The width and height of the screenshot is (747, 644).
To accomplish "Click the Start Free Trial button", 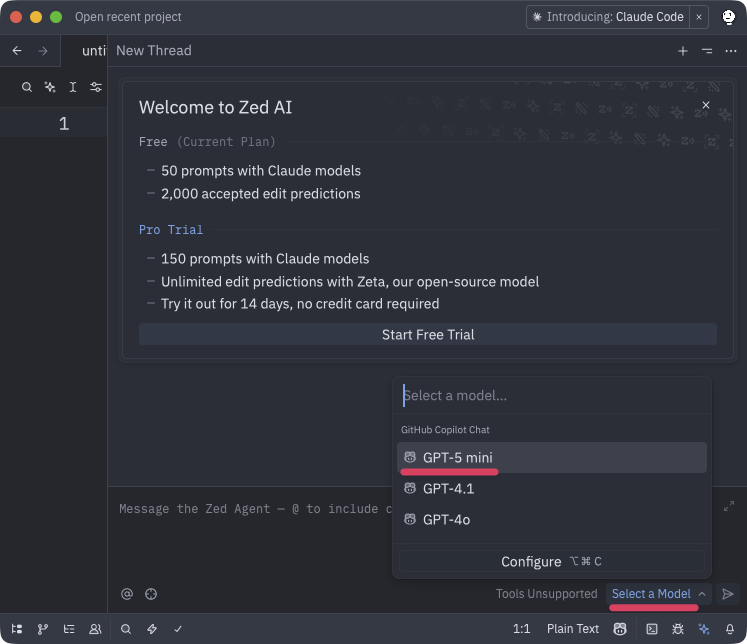I will [428, 335].
